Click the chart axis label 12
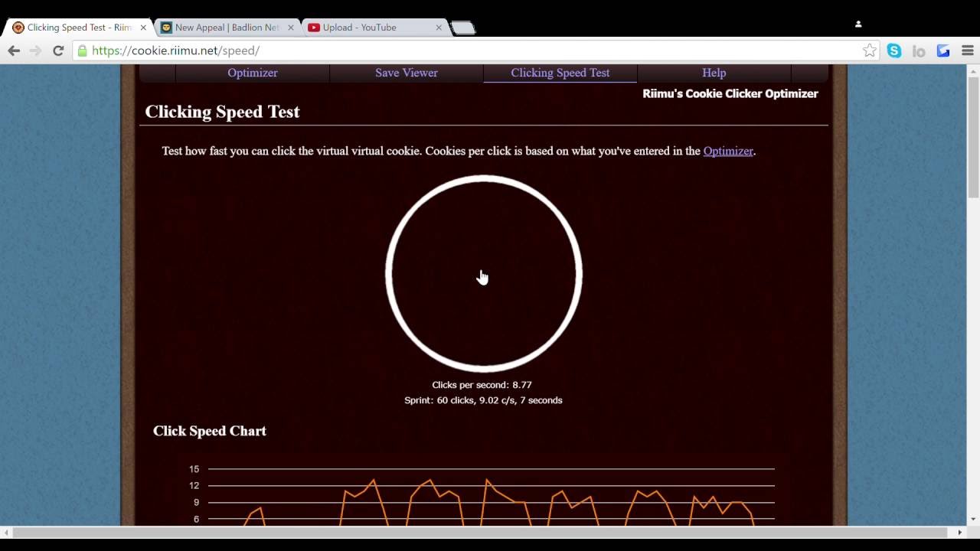The height and width of the screenshot is (551, 980). coord(194,486)
